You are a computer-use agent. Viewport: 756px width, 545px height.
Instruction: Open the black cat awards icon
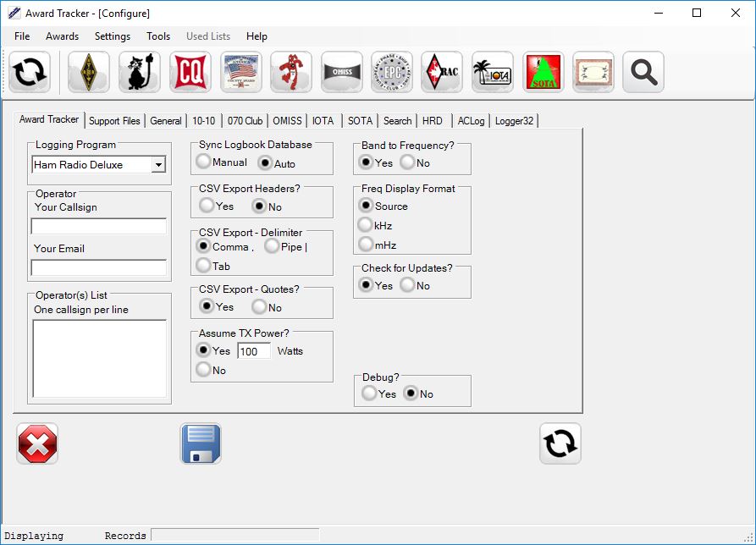[x=140, y=72]
